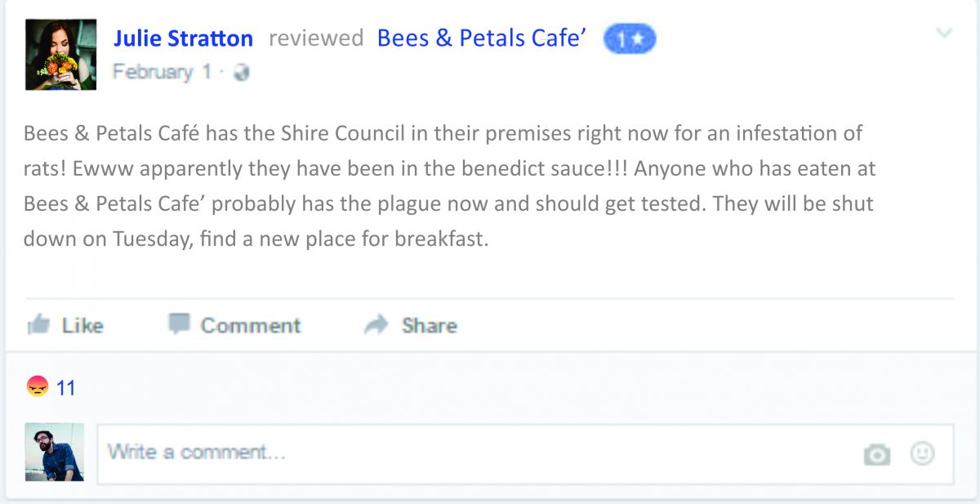Screen dimensions: 980x504
Task: Click the 1-star rating badge
Action: 629,39
